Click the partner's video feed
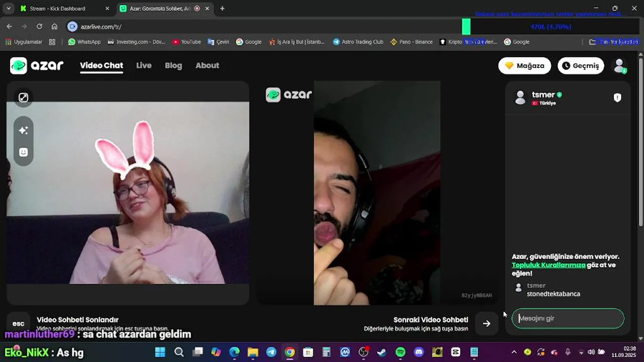This screenshot has height=362, width=644. pyautogui.click(x=377, y=193)
